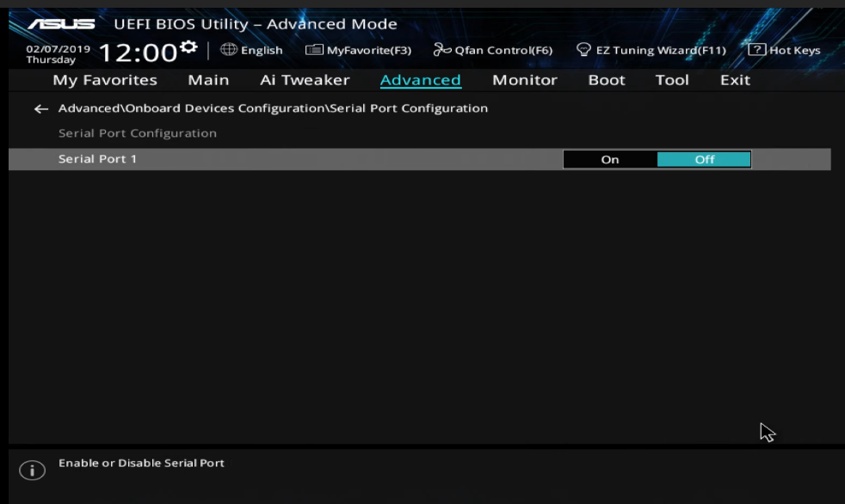Click the UEFI BIOS Utility title
This screenshot has width=845, height=504.
[x=256, y=24]
